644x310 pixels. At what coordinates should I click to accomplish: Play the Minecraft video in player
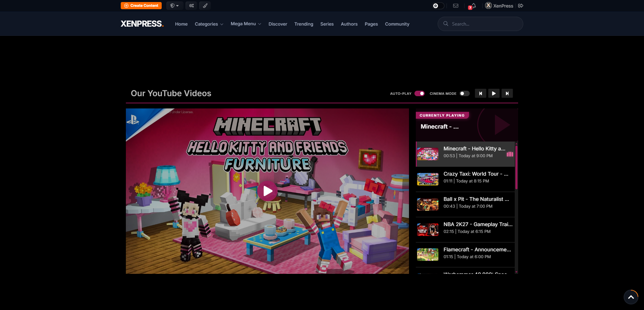click(267, 191)
